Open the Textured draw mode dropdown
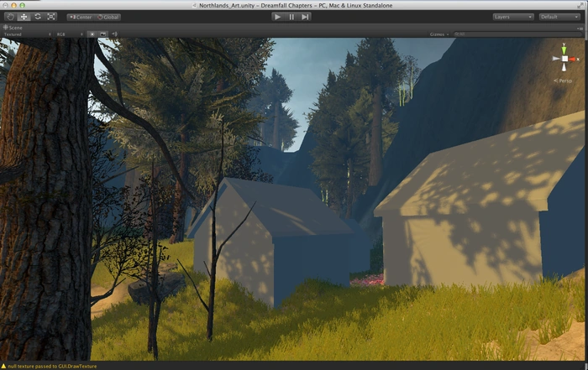The height and width of the screenshot is (370, 588). (x=27, y=34)
